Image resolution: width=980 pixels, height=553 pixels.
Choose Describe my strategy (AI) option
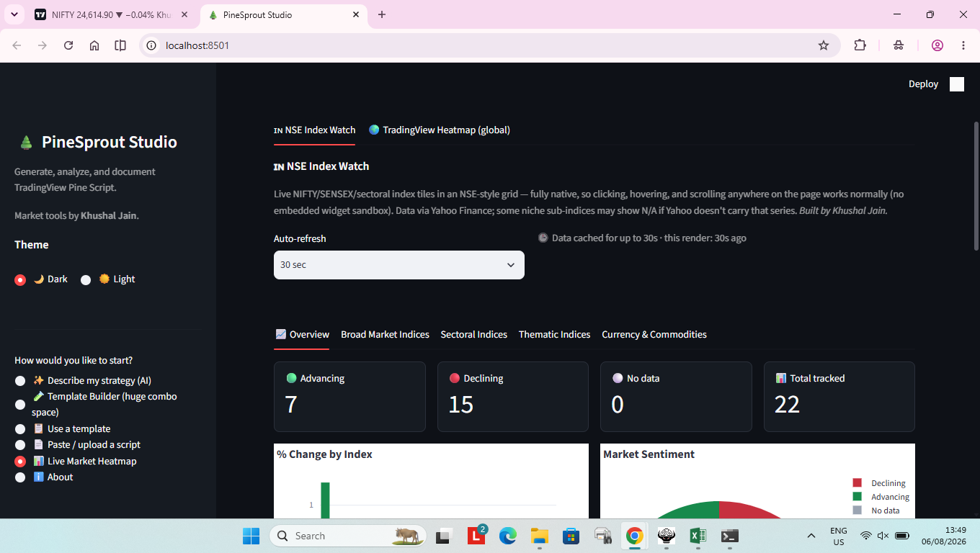point(20,381)
